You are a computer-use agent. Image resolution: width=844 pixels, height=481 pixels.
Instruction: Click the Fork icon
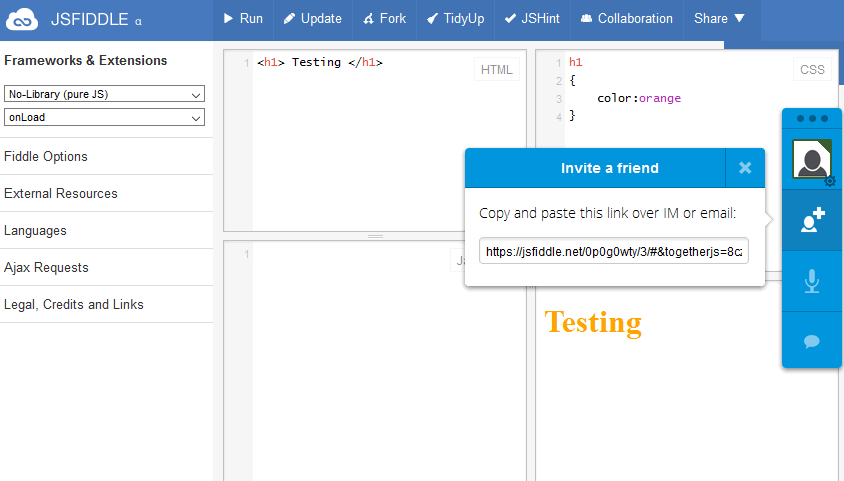coord(369,19)
